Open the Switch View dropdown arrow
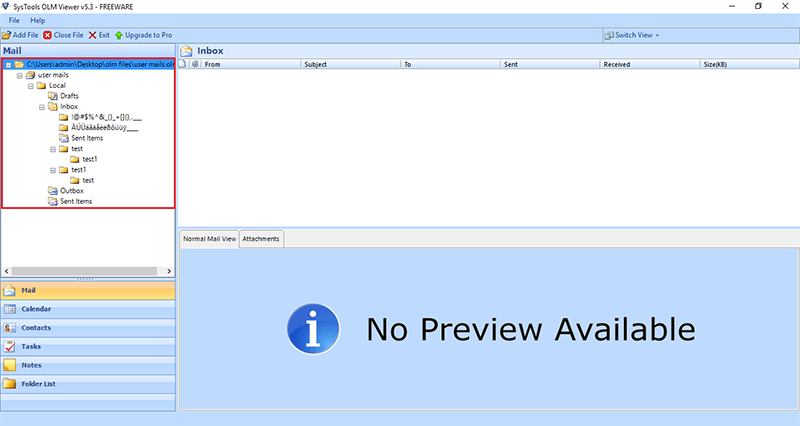Viewport: 800px width, 426px height. coord(657,35)
